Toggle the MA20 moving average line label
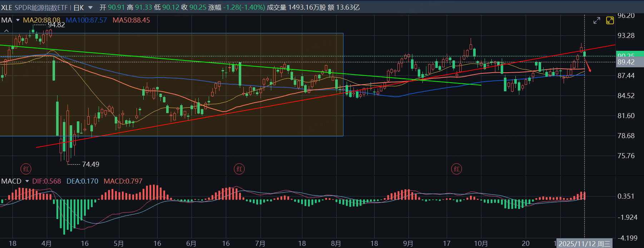This screenshot has width=644, height=248. coord(41,20)
